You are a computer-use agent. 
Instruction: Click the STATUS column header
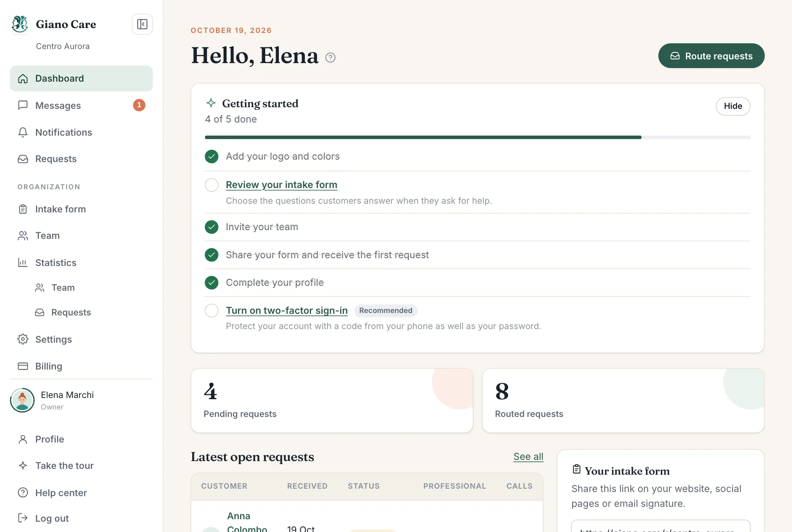[364, 486]
